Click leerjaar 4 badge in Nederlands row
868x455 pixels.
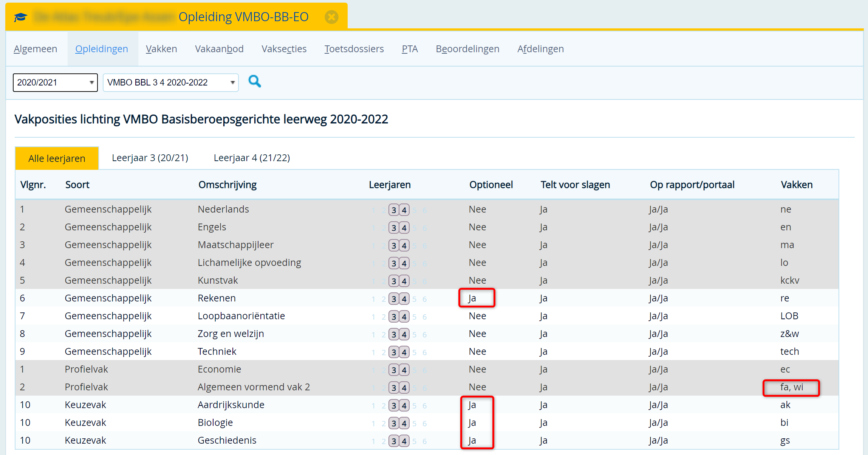tap(404, 210)
